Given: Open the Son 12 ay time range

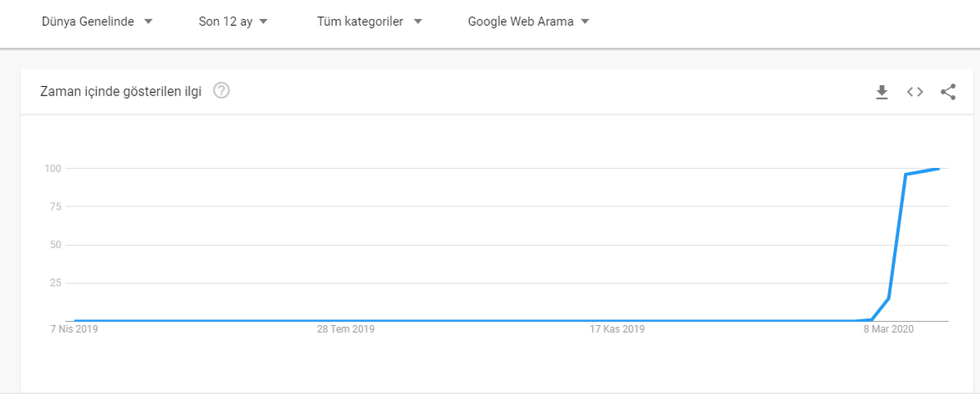Looking at the screenshot, I should pos(233,22).
